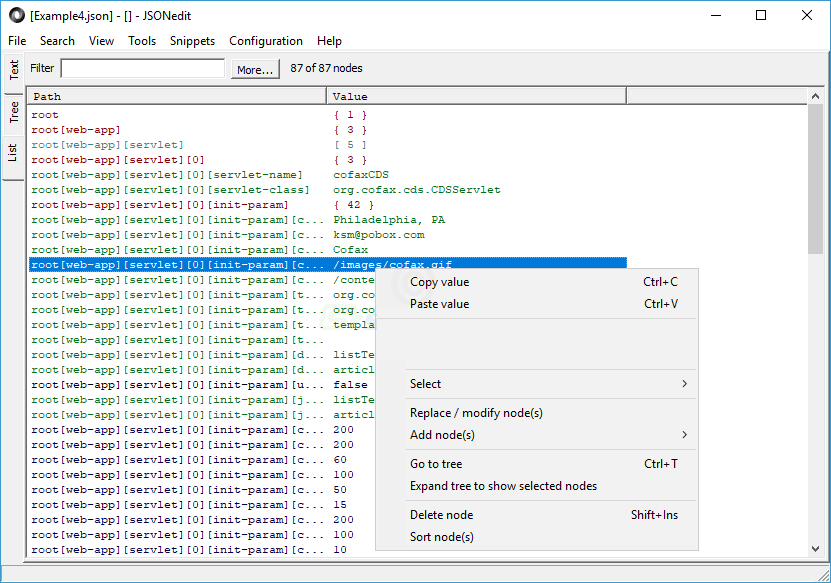This screenshot has height=583, width=831.
Task: Switch to the Text tab
Action: 14,70
